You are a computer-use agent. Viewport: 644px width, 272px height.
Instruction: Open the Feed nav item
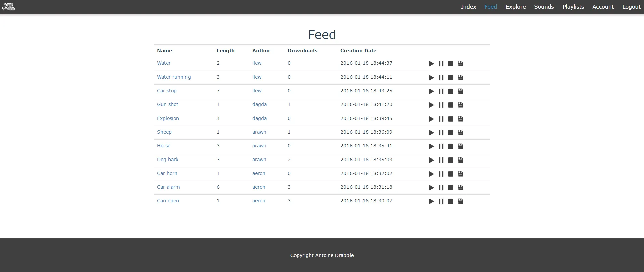(x=491, y=7)
